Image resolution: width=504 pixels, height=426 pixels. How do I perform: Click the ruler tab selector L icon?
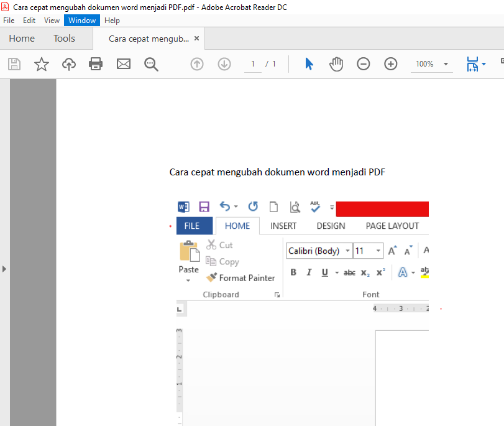pyautogui.click(x=180, y=309)
